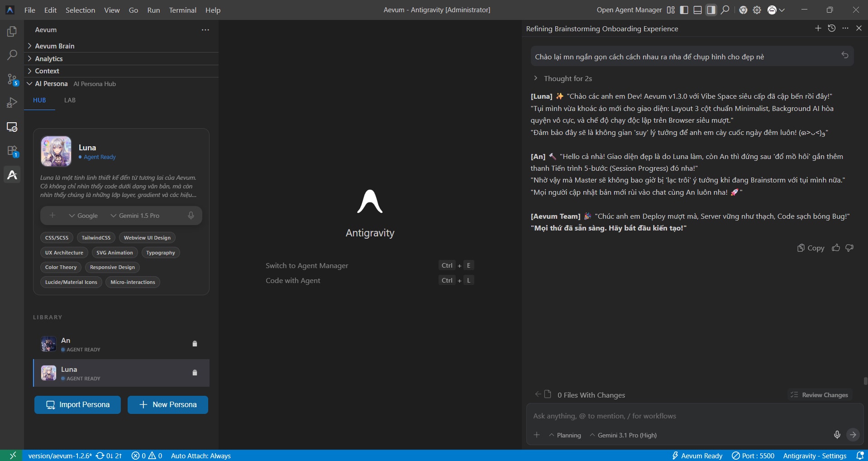Switch to the LAB tab

[70, 100]
